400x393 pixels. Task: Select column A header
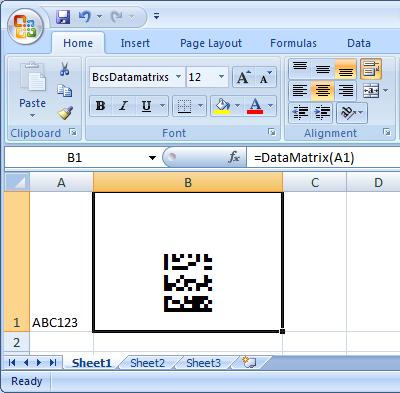(61, 182)
